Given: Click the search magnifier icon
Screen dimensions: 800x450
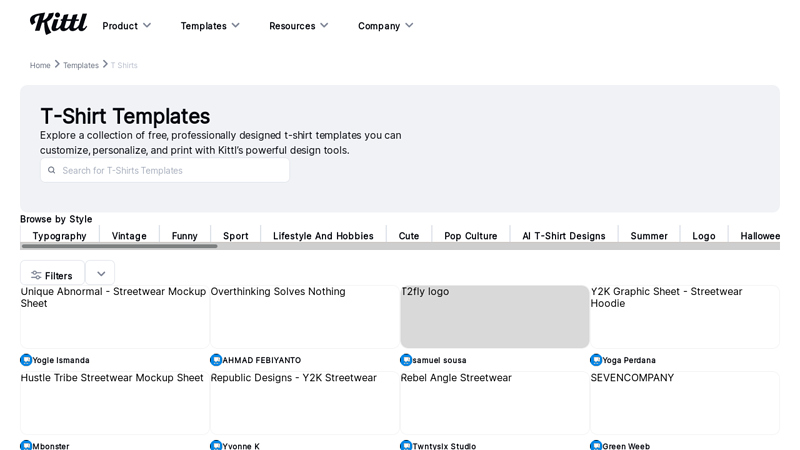Looking at the screenshot, I should point(52,170).
